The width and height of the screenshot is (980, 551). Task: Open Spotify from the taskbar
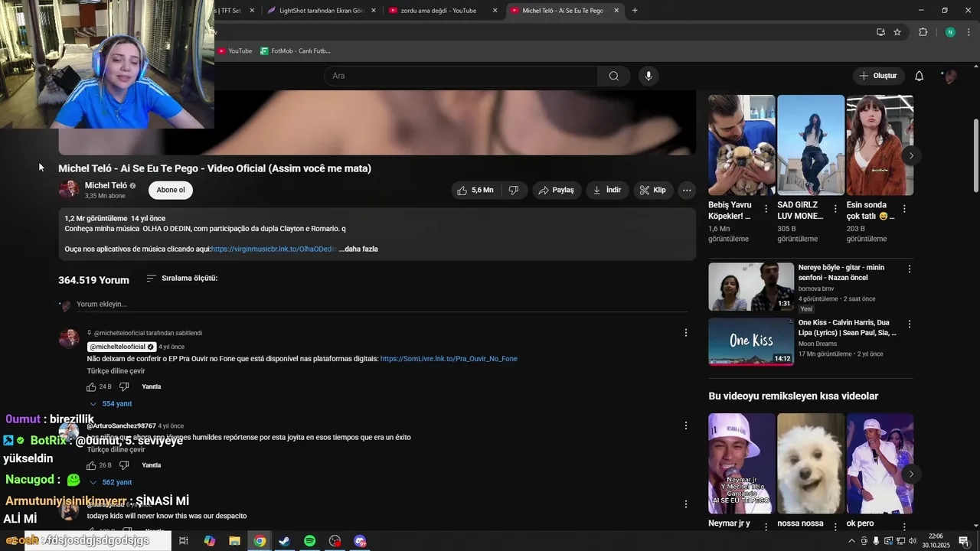coord(309,541)
